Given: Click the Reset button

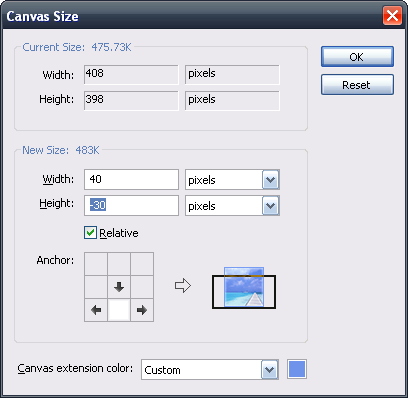Looking at the screenshot, I should coord(357,85).
